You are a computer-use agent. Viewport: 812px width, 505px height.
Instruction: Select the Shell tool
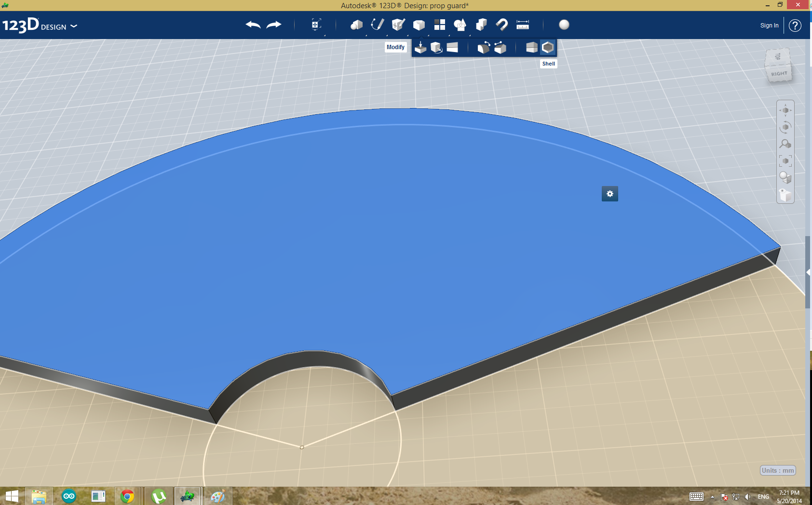click(548, 47)
